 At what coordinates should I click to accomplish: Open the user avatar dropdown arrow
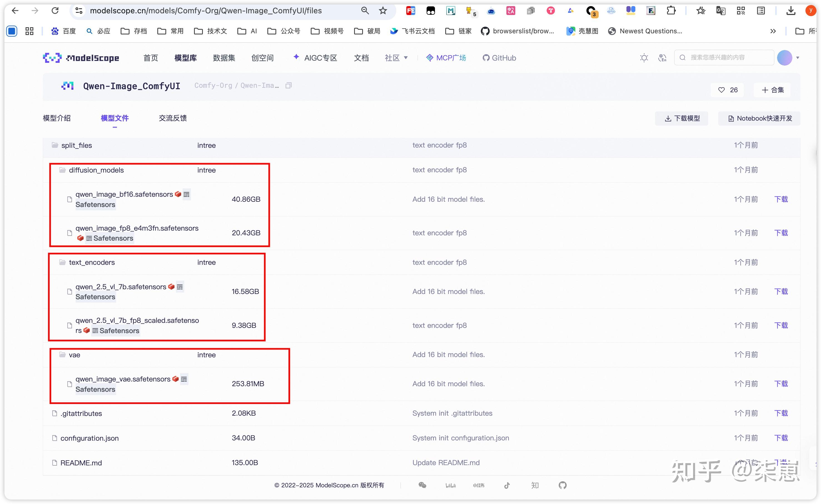798,58
